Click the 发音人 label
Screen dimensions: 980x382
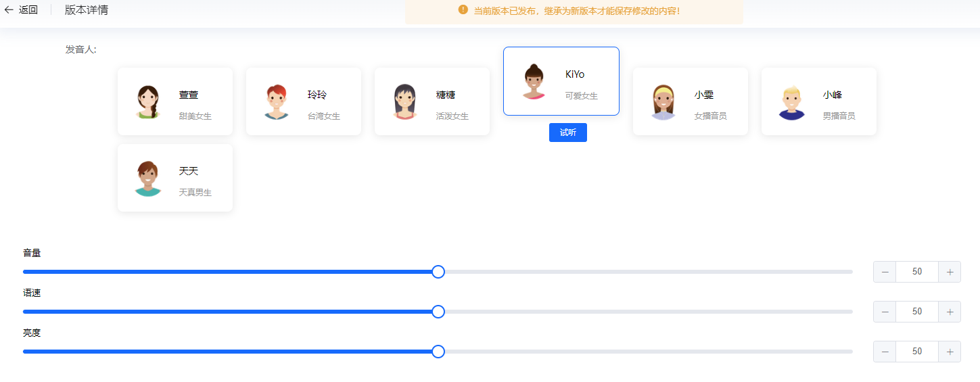click(x=81, y=49)
